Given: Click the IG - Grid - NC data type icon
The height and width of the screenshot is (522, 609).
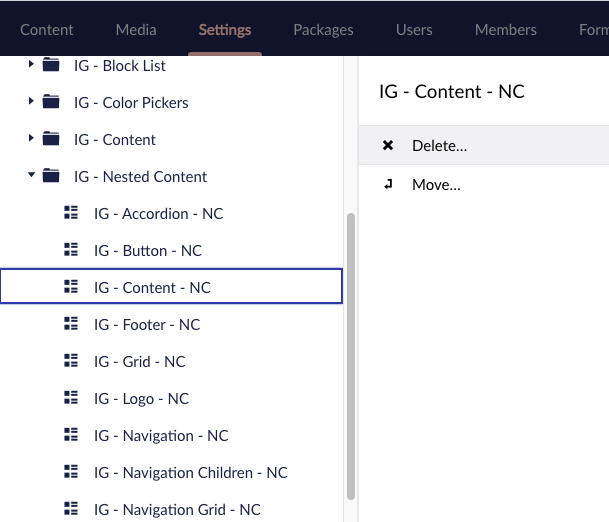Looking at the screenshot, I should [x=71, y=360].
